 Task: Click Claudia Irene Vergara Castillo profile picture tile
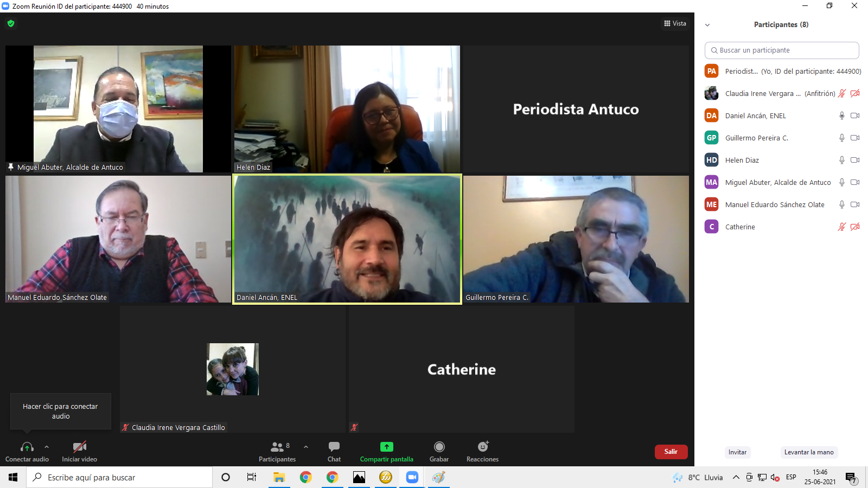coord(233,369)
